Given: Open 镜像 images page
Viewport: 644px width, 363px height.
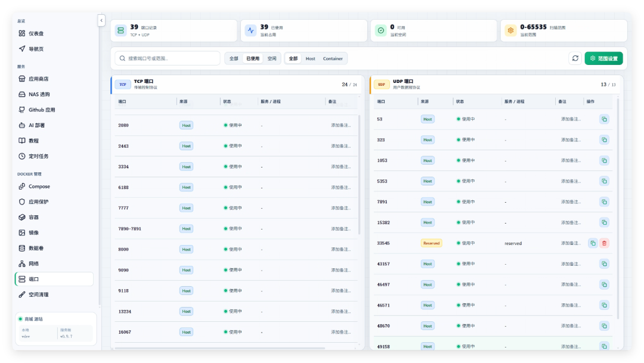Looking at the screenshot, I should [54, 233].
